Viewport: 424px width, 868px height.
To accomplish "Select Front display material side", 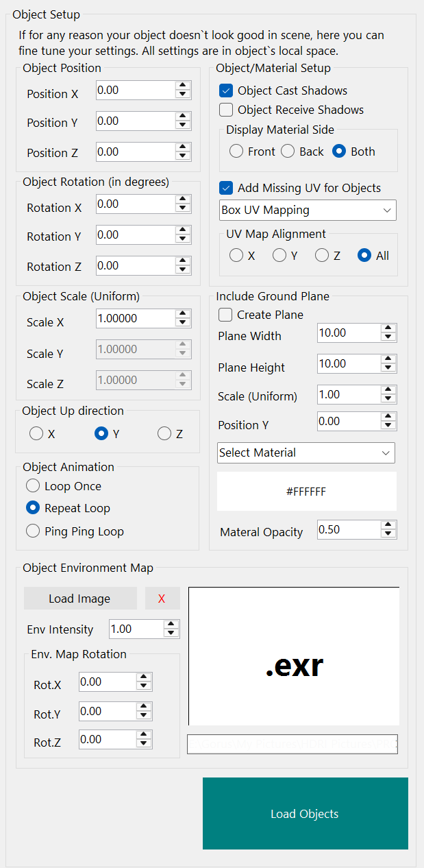I will (x=236, y=151).
